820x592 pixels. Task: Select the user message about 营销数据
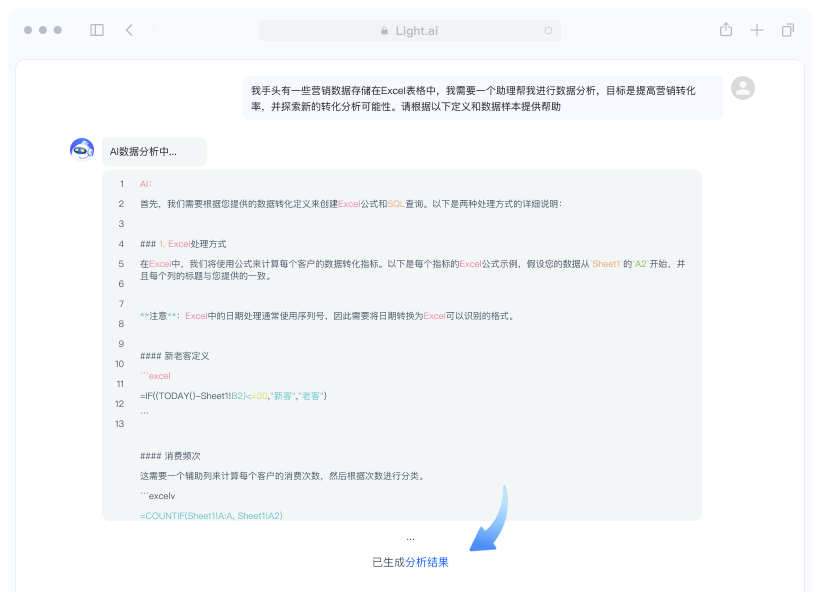click(x=483, y=98)
